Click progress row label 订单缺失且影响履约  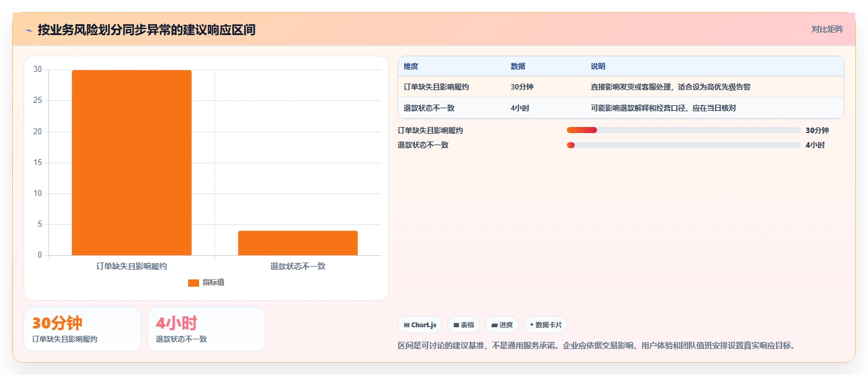430,130
